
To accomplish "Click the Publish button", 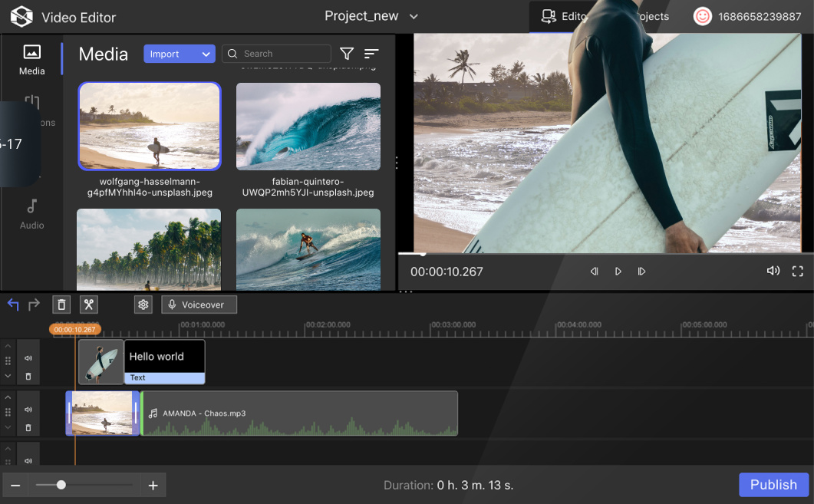I will [x=773, y=485].
